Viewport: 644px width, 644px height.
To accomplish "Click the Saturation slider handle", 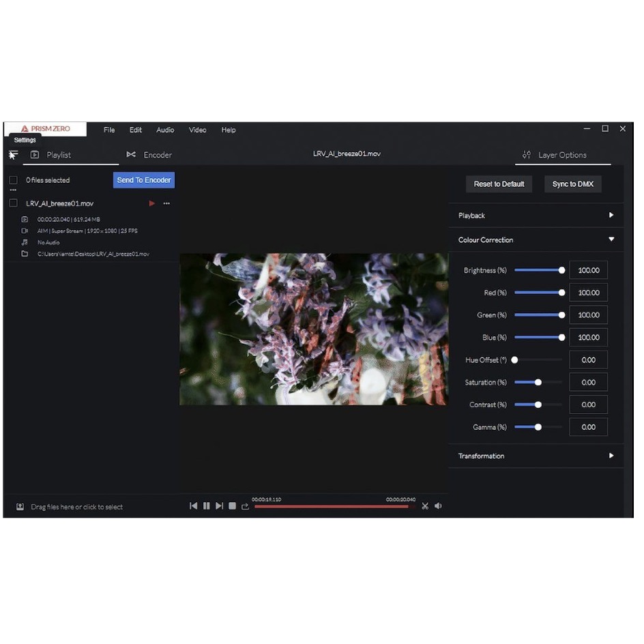I will (x=538, y=382).
